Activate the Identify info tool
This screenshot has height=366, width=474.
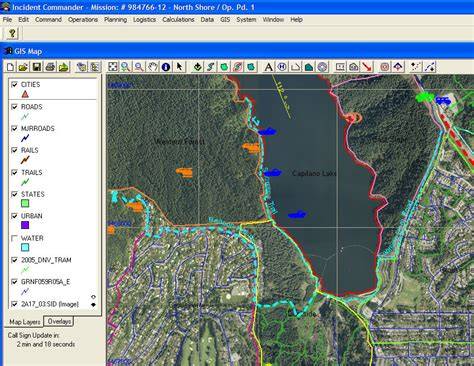pos(166,67)
